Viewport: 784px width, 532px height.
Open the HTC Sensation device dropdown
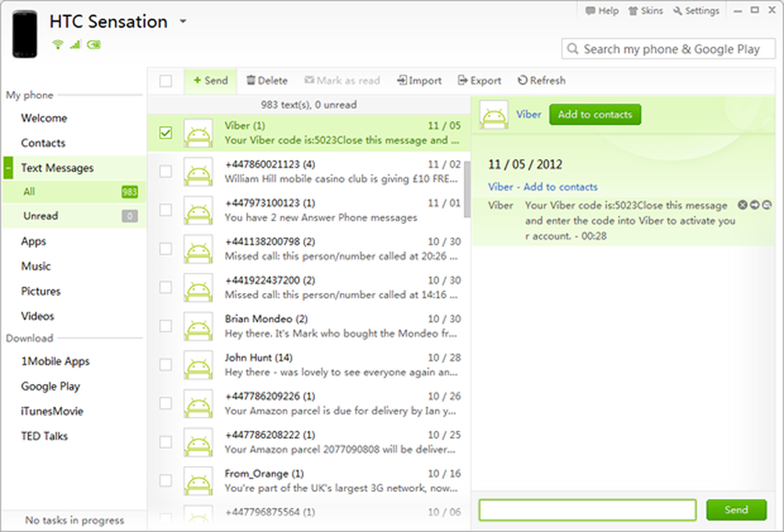[x=183, y=21]
